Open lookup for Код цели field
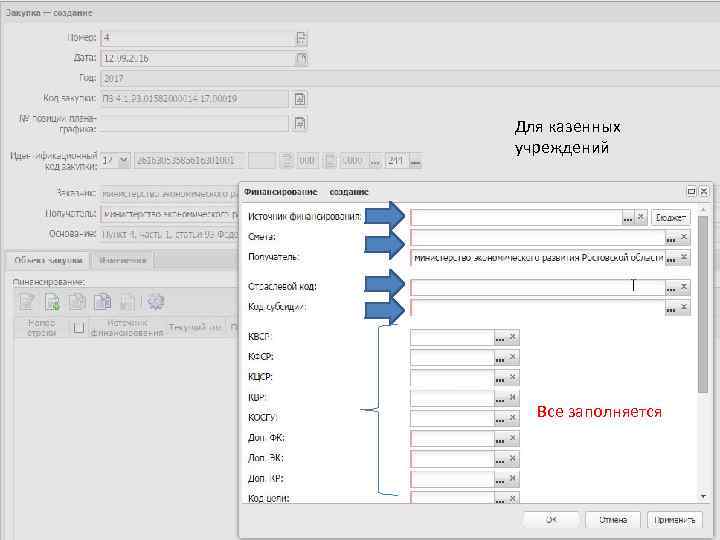The image size is (720, 540). [500, 499]
